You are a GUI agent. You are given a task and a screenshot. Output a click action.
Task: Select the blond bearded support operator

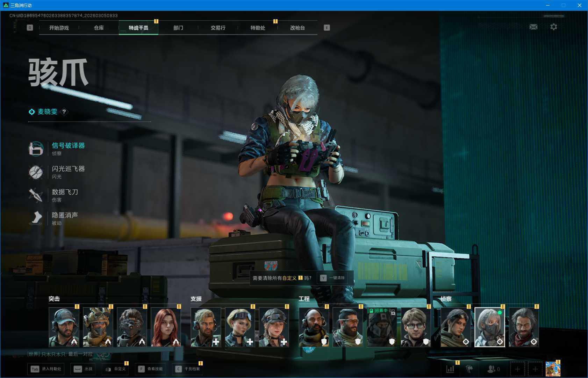(x=206, y=327)
